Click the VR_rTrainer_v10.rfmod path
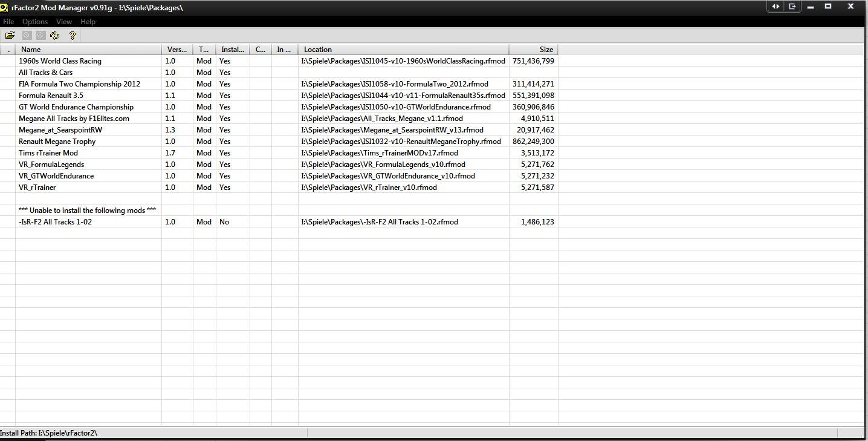This screenshot has height=441, width=868. [x=369, y=188]
